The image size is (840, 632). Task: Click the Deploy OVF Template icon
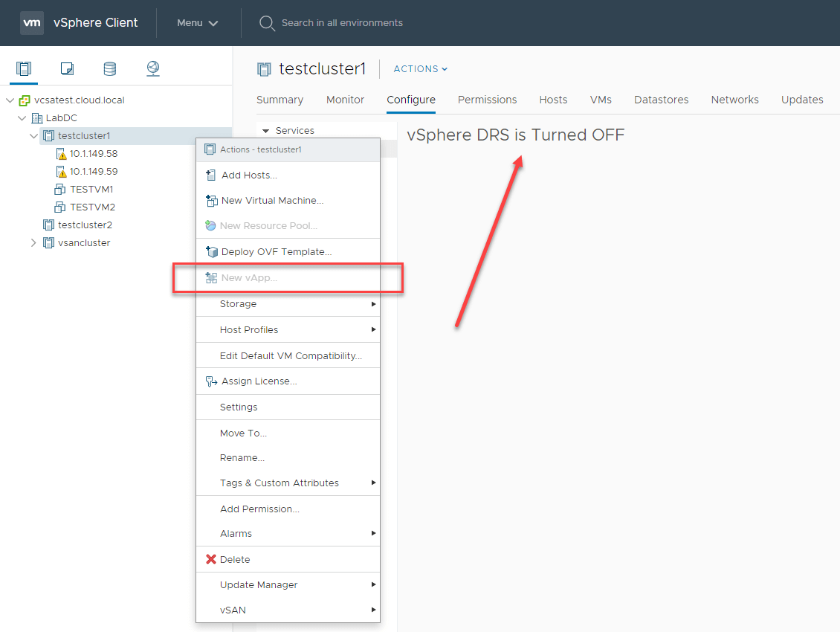(x=212, y=251)
